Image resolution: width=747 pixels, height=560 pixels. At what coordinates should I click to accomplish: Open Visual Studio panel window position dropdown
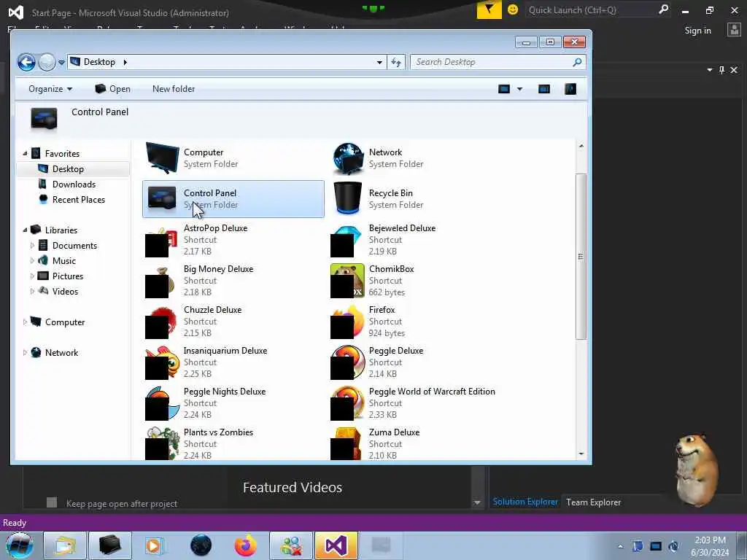point(709,70)
